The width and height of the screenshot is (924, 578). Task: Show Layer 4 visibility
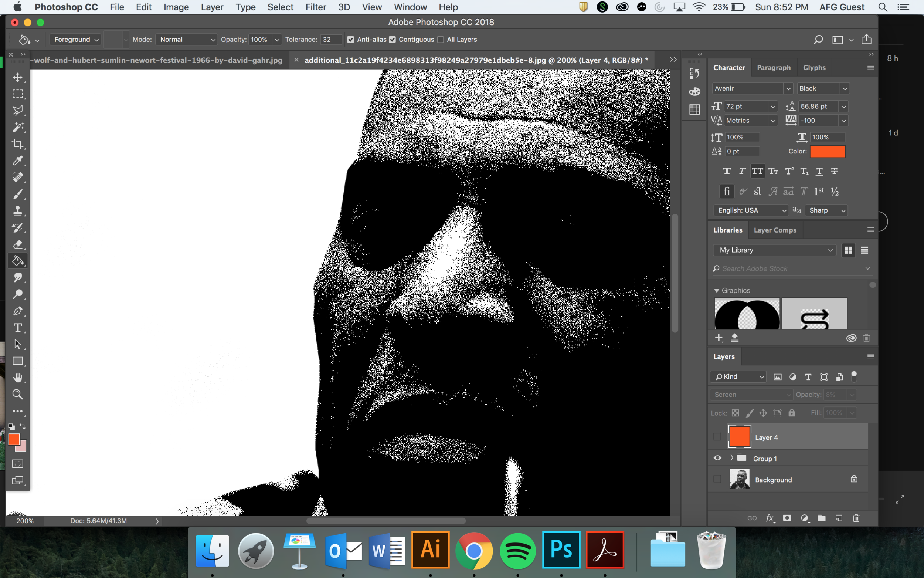pos(717,437)
